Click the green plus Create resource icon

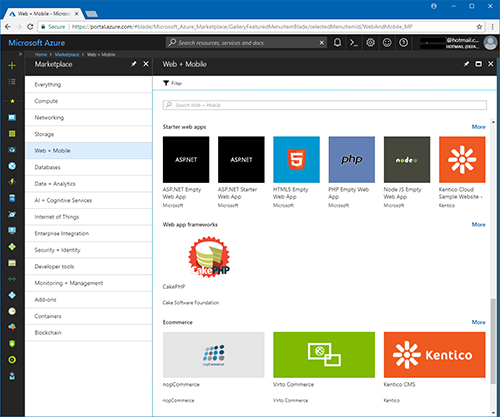click(12, 65)
